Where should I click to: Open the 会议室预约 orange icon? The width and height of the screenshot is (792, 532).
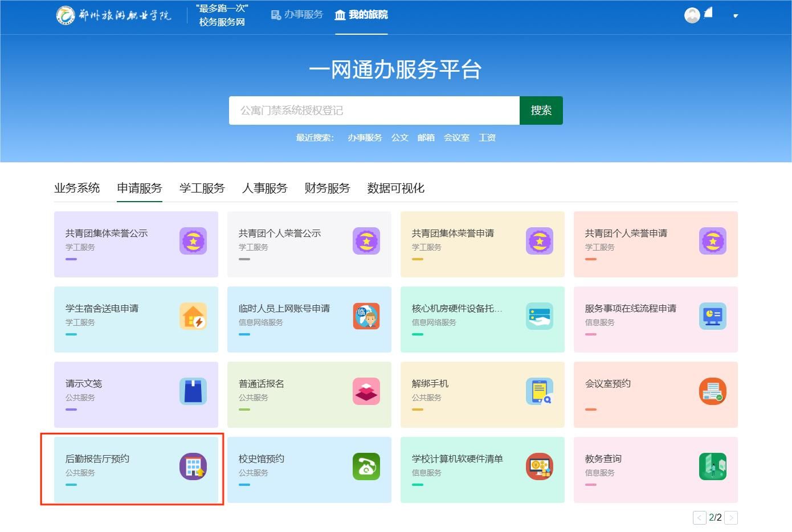pos(712,391)
